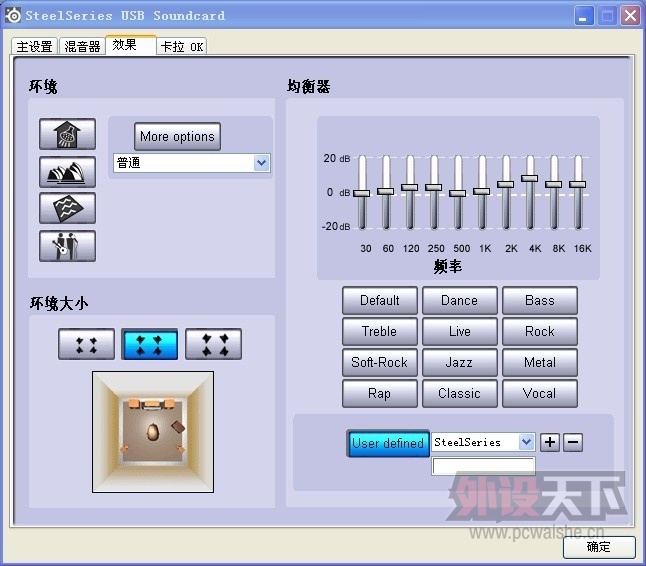Click the 4K equalizer slider handle
Viewport: 646px width, 566px height.
pyautogui.click(x=530, y=178)
